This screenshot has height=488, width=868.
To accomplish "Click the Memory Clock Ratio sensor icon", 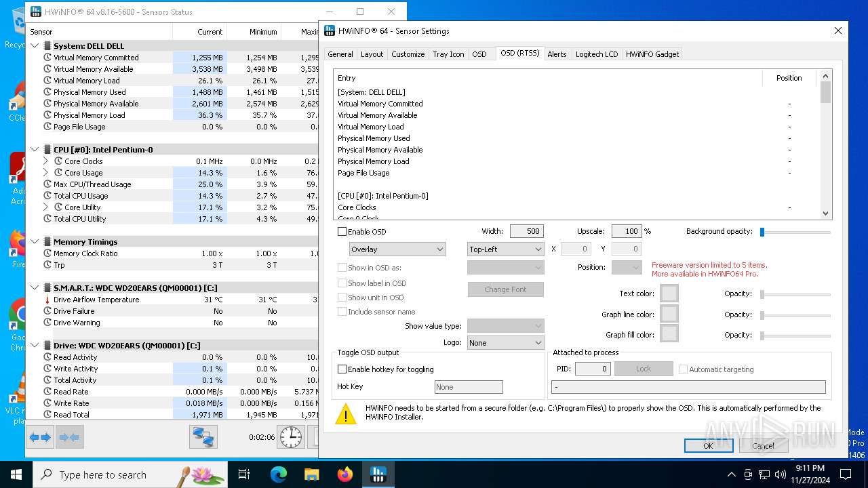I will pyautogui.click(x=47, y=253).
